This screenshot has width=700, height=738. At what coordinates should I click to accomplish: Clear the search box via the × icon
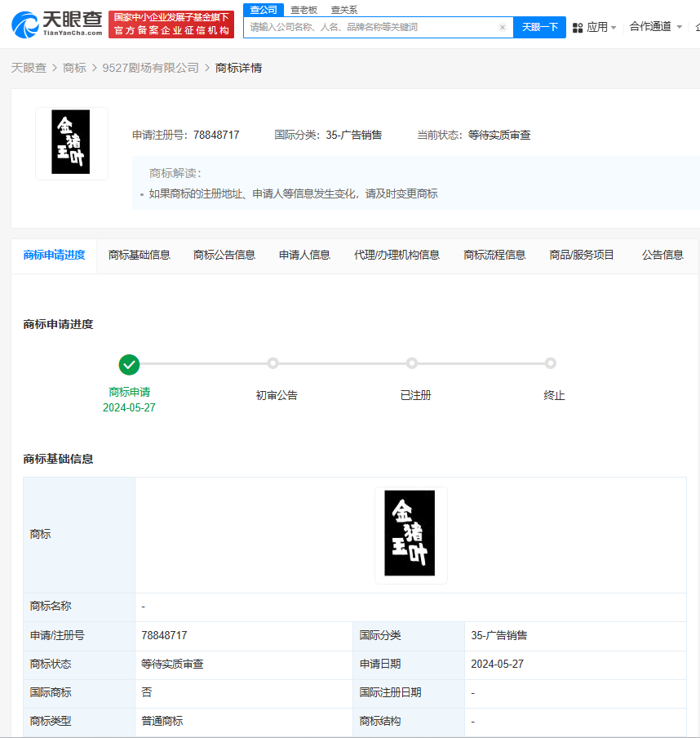(503, 26)
